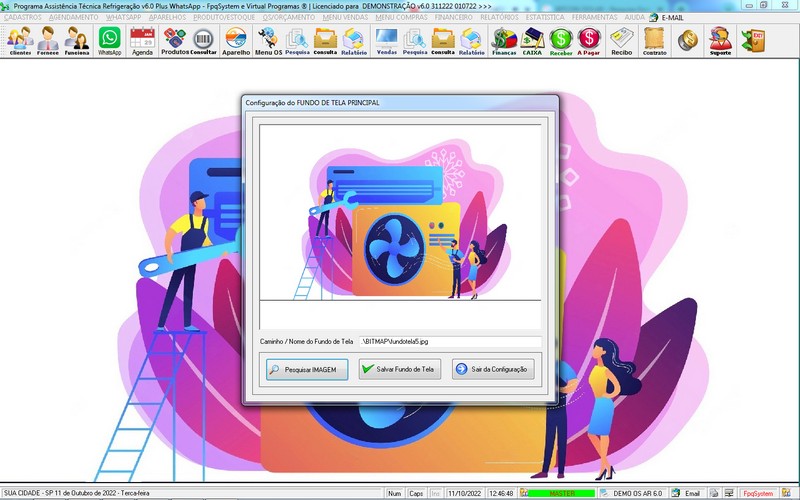Open the Menu OS tools icon
This screenshot has width=800, height=500.
268,41
